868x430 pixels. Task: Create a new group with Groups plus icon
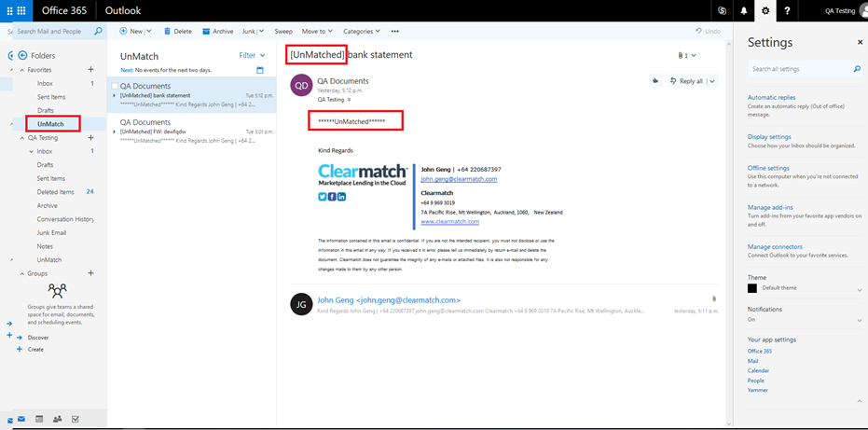click(x=90, y=273)
